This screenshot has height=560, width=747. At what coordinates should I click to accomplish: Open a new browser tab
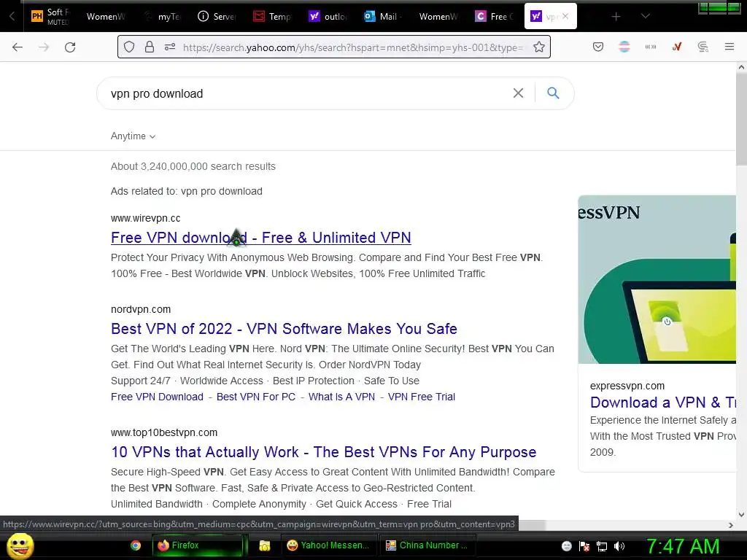coord(616,17)
